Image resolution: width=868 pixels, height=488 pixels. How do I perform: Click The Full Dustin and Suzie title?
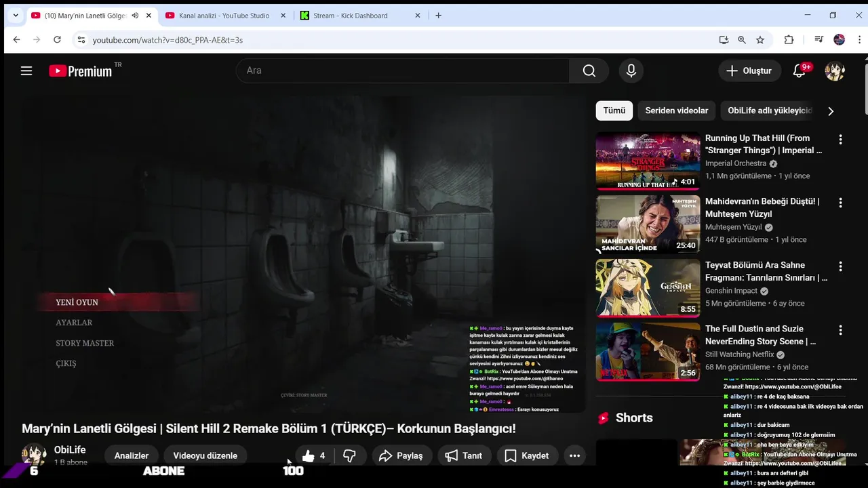[x=761, y=335]
